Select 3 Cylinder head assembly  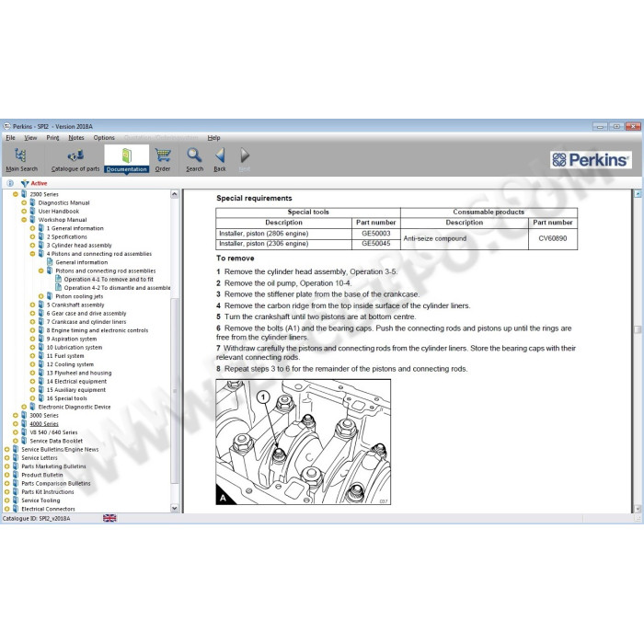(x=79, y=246)
